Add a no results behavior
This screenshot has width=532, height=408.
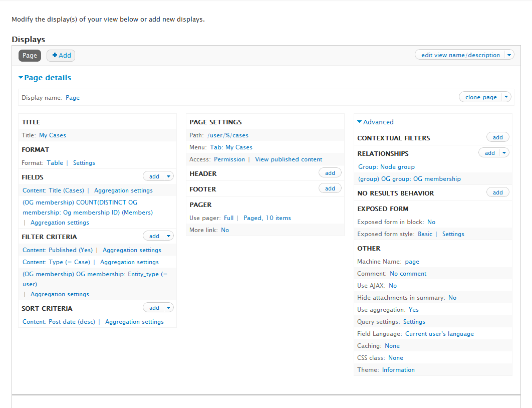[498, 193]
